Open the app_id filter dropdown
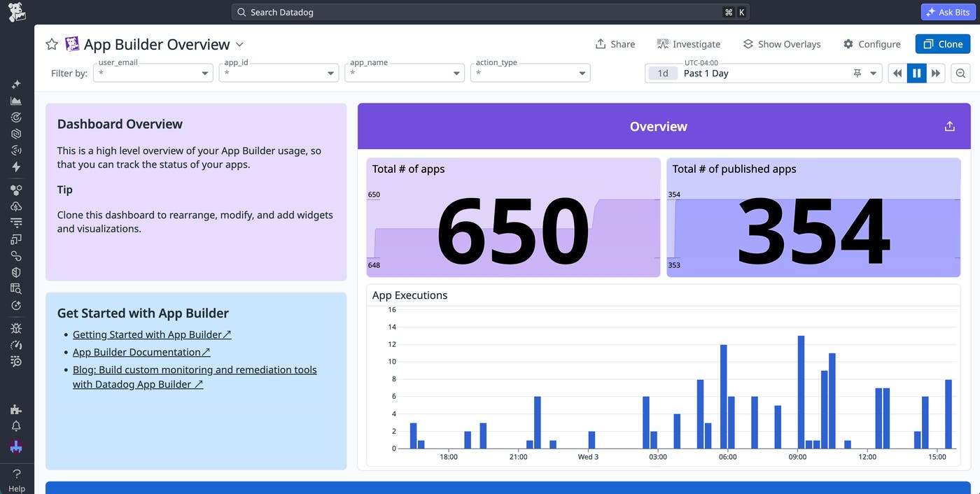 pos(279,73)
